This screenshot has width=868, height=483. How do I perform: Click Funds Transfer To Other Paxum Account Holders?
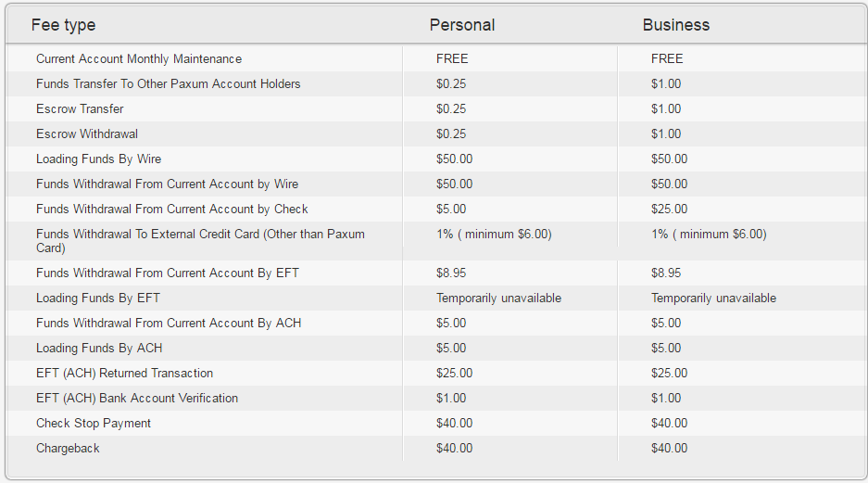tap(169, 83)
